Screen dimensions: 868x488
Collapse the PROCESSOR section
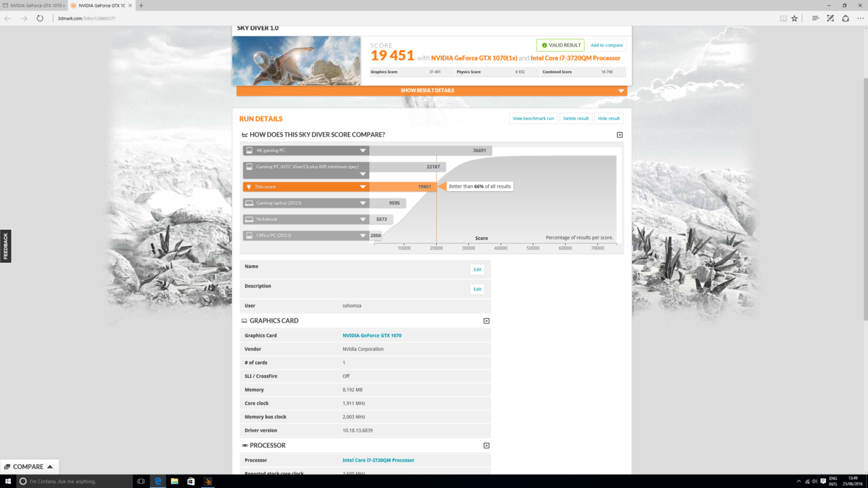[x=486, y=445]
